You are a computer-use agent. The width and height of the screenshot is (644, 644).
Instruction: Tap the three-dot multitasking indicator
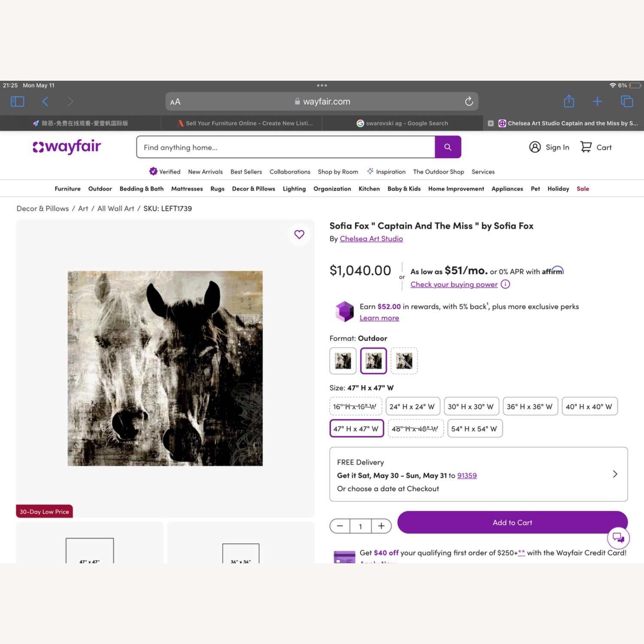click(322, 85)
